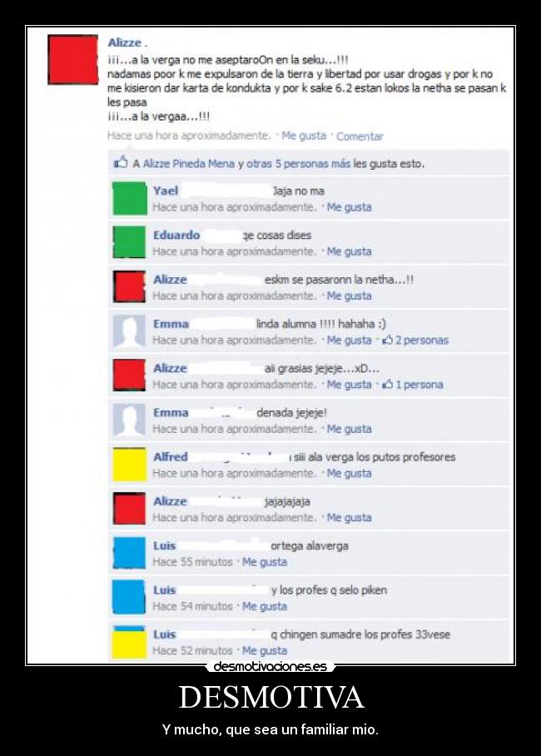Click Yael's green avatar thumbnail

129,198
